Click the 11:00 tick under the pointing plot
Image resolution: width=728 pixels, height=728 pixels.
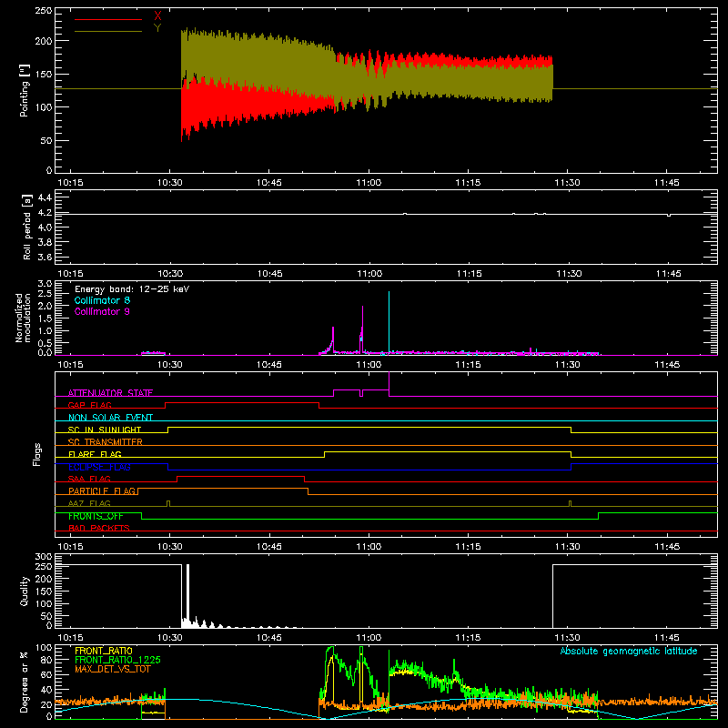tap(369, 183)
